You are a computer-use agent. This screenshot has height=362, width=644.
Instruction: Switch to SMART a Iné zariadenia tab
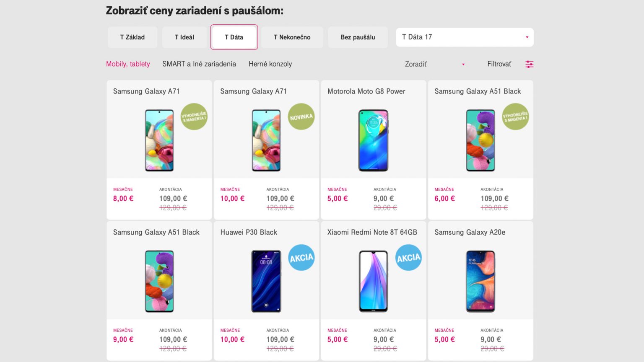[199, 64]
